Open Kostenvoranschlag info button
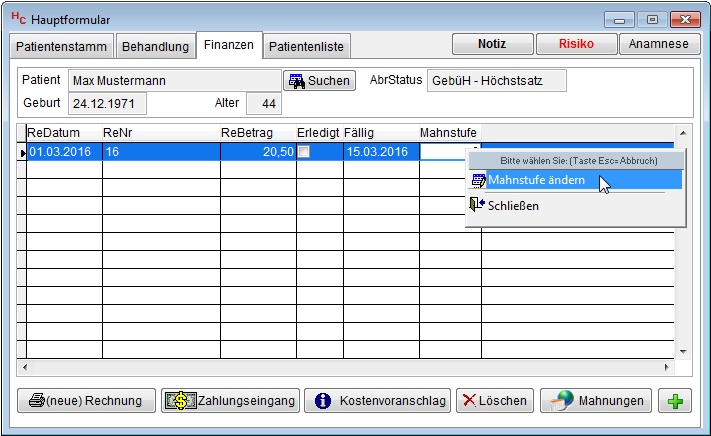 coord(377,400)
